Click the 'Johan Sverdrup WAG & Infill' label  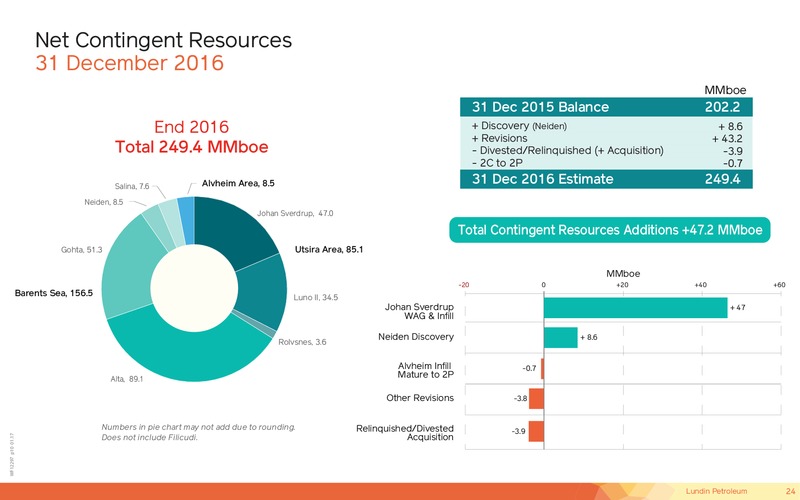[419, 311]
